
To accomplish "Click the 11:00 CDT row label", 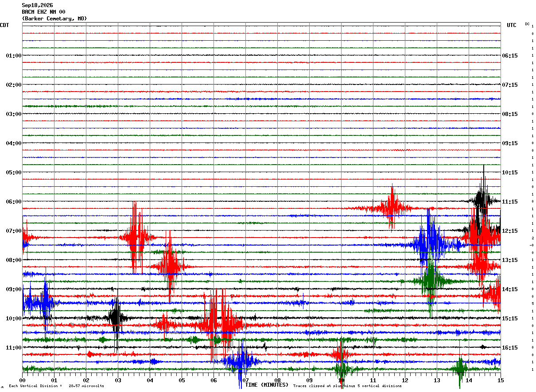I will point(14,348).
